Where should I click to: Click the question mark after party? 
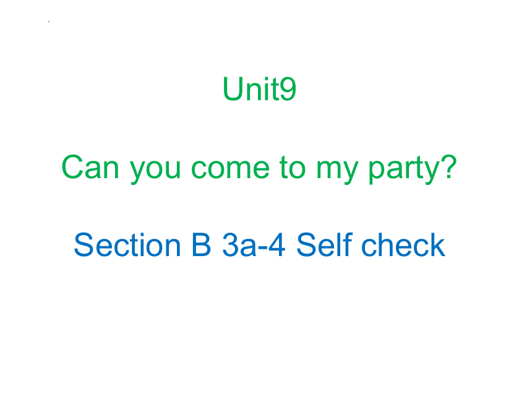point(450,166)
